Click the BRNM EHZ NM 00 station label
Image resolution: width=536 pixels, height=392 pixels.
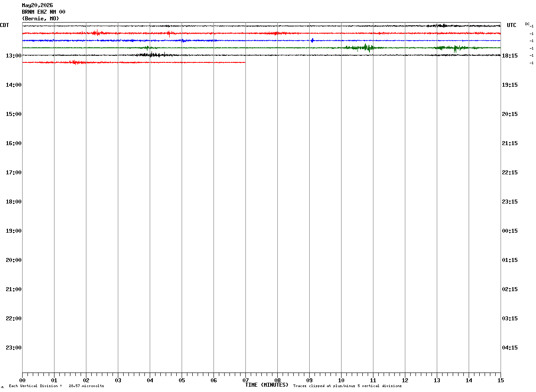coord(43,12)
